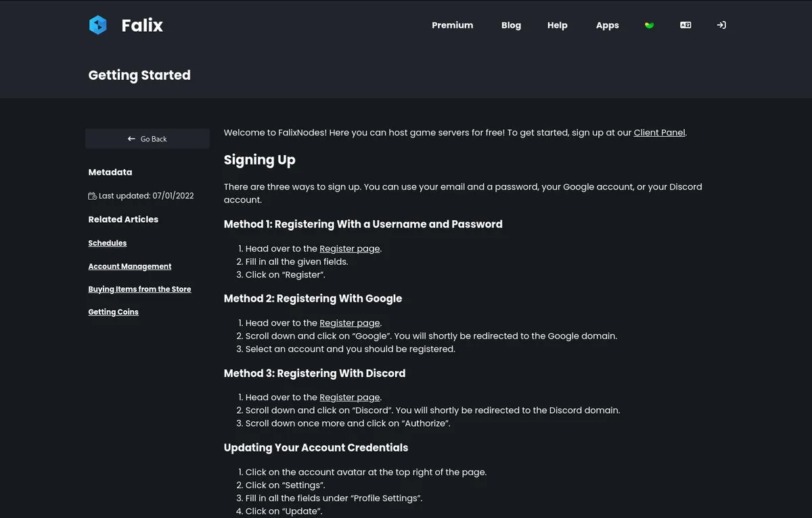This screenshot has width=812, height=518.
Task: Open Buying Items from the Store article
Action: tap(139, 289)
